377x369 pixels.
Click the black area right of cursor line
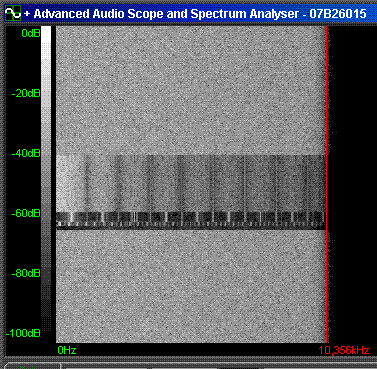(352, 184)
